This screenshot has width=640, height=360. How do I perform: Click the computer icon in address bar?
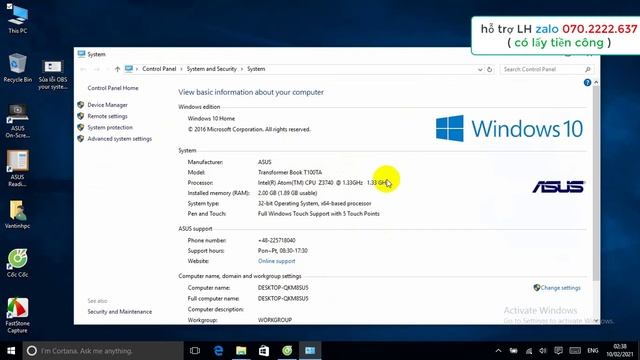pos(129,69)
